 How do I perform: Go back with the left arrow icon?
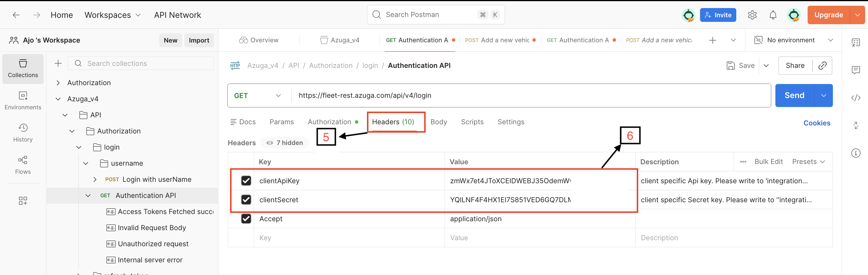pos(16,15)
